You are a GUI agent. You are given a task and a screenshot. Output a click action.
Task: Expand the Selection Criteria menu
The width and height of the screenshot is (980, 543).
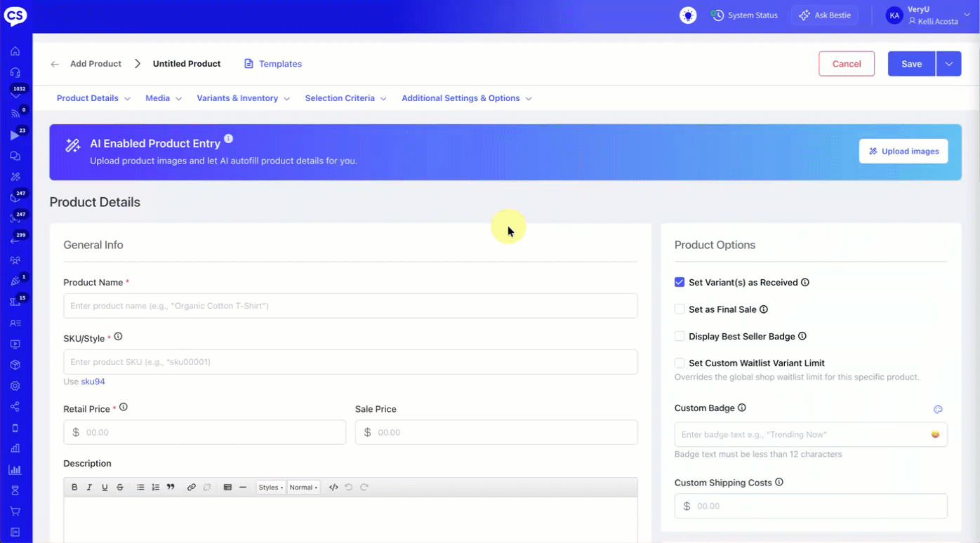[346, 98]
